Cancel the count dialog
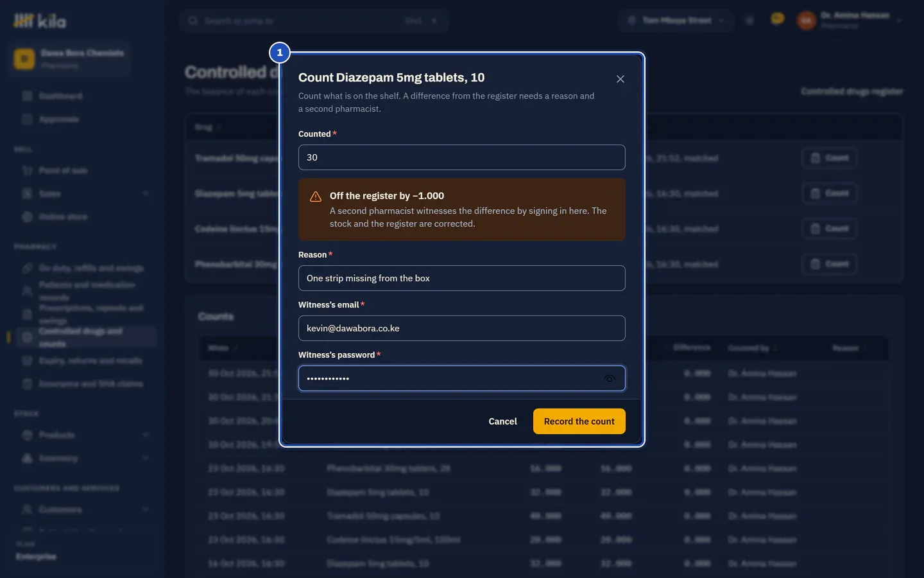The image size is (924, 578). click(x=502, y=421)
